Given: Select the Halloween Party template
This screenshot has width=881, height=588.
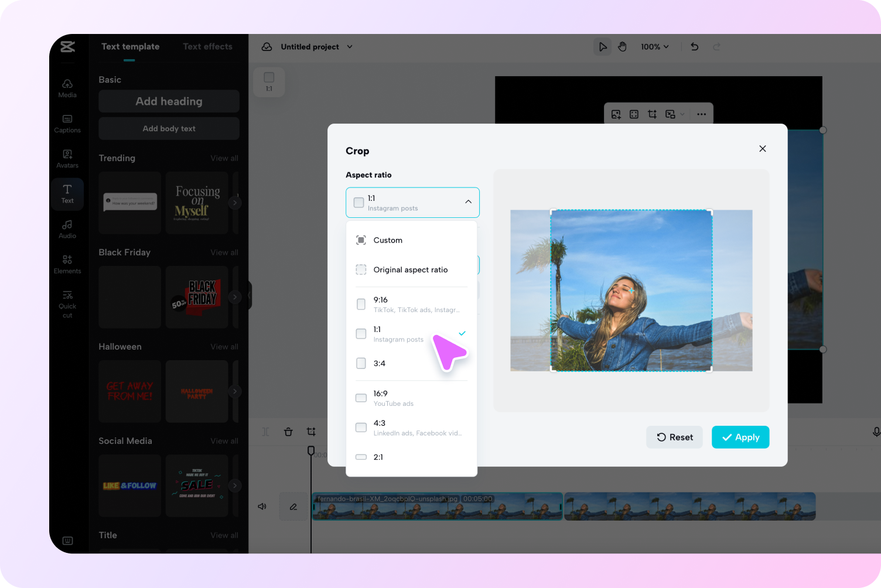Looking at the screenshot, I should tap(197, 391).
